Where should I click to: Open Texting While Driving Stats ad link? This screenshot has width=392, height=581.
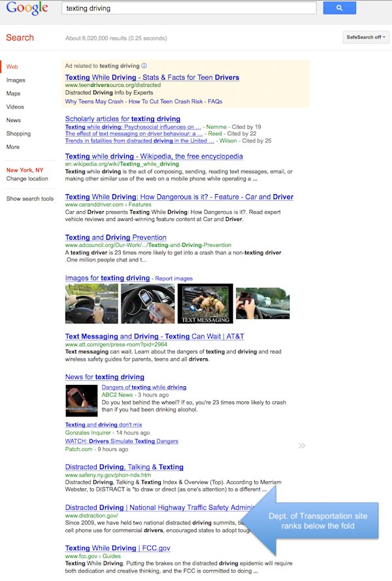click(x=152, y=77)
